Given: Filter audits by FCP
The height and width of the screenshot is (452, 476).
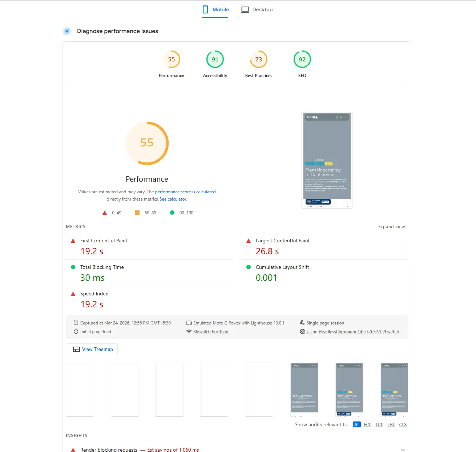Looking at the screenshot, I should (x=367, y=424).
